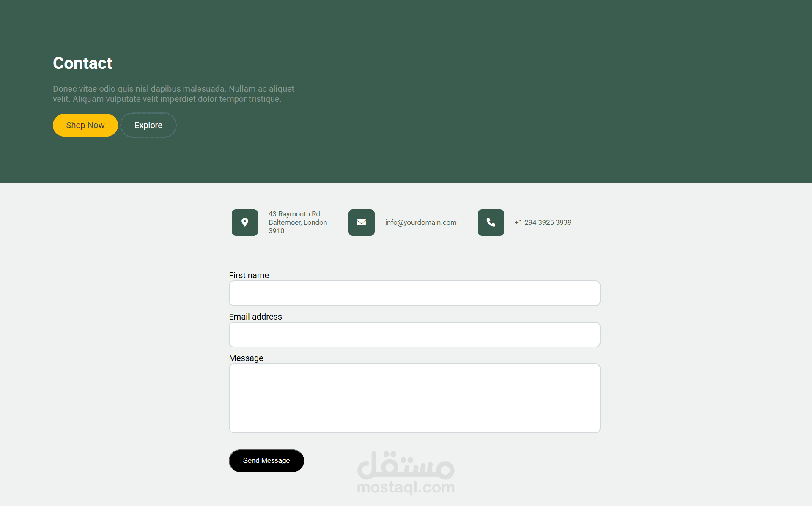Image resolution: width=812 pixels, height=506 pixels.
Task: Click the Message label
Action: point(246,358)
